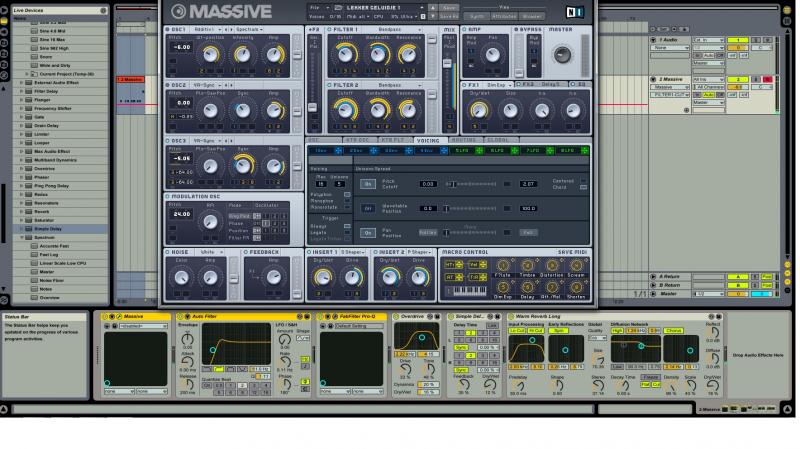Toggle the Noise section on/off indicator
800x449 pixels.
(167, 252)
